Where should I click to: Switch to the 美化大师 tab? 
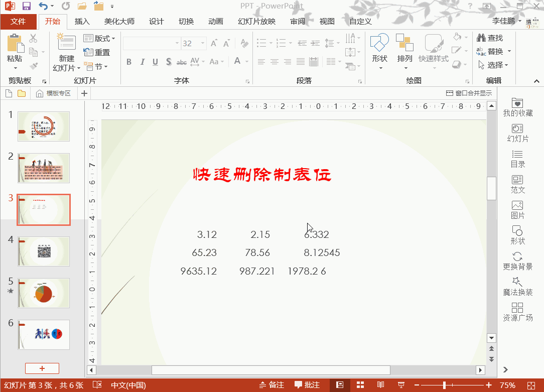(x=119, y=22)
